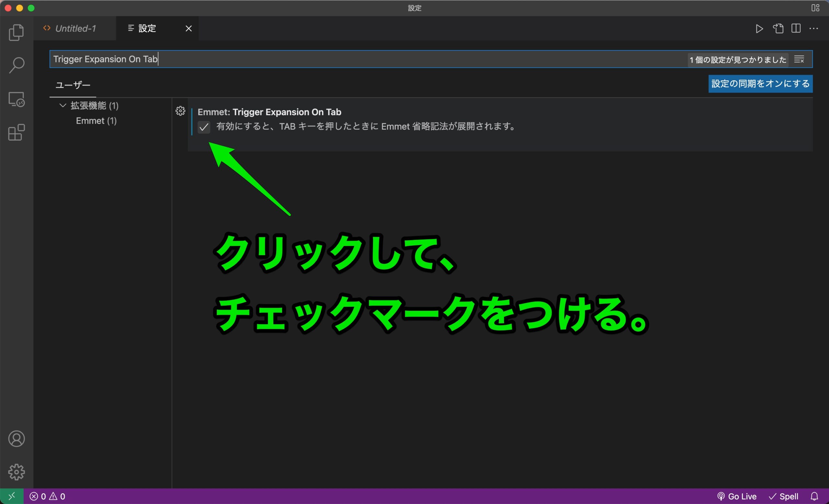This screenshot has height=504, width=829.
Task: Select the ユーザー settings scope tab
Action: click(73, 85)
